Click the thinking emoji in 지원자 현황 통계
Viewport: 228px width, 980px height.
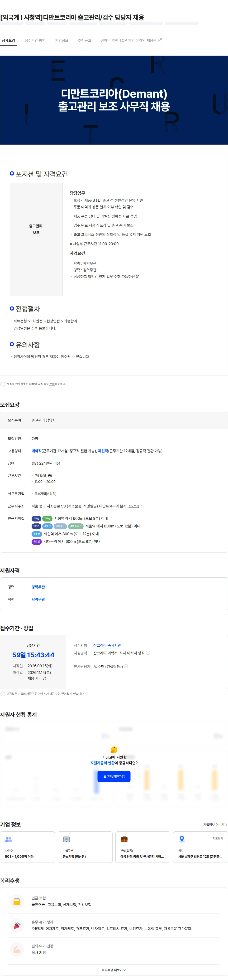pos(114,750)
